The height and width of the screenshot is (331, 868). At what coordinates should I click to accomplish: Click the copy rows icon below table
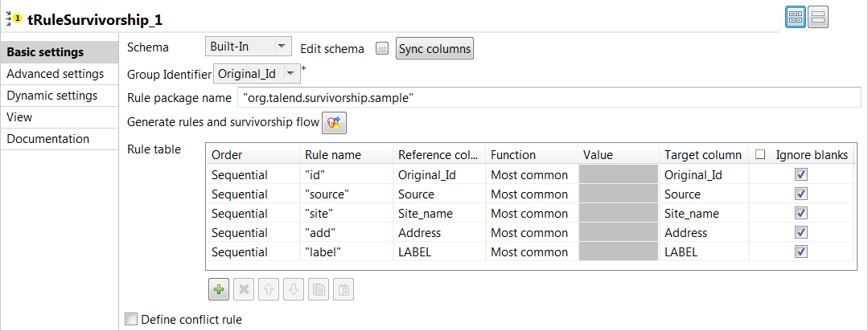319,289
